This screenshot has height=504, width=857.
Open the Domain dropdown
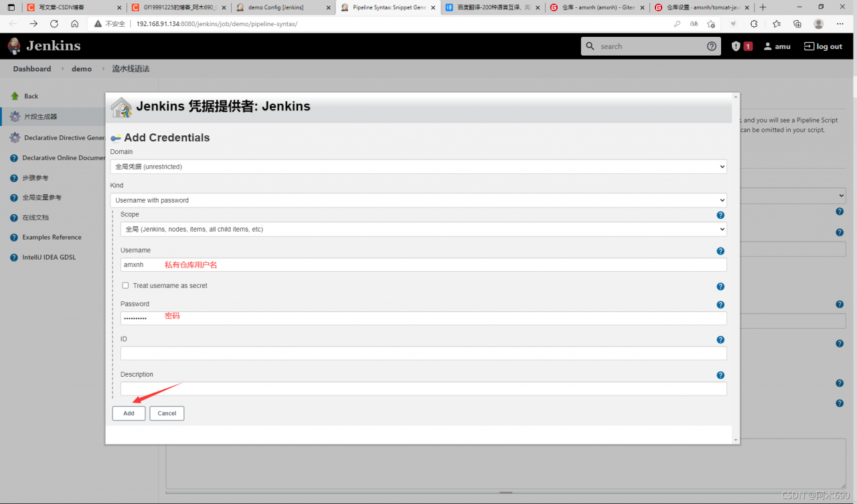coord(418,166)
